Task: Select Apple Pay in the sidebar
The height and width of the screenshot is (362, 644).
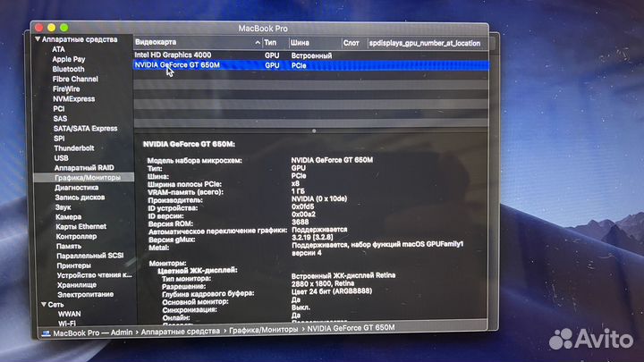Action: click(x=69, y=59)
